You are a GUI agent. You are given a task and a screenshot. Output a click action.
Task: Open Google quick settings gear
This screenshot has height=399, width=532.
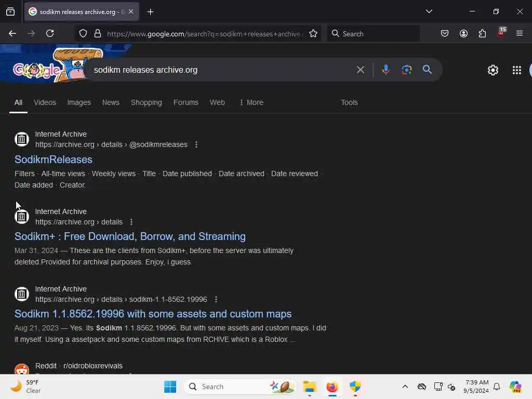493,70
